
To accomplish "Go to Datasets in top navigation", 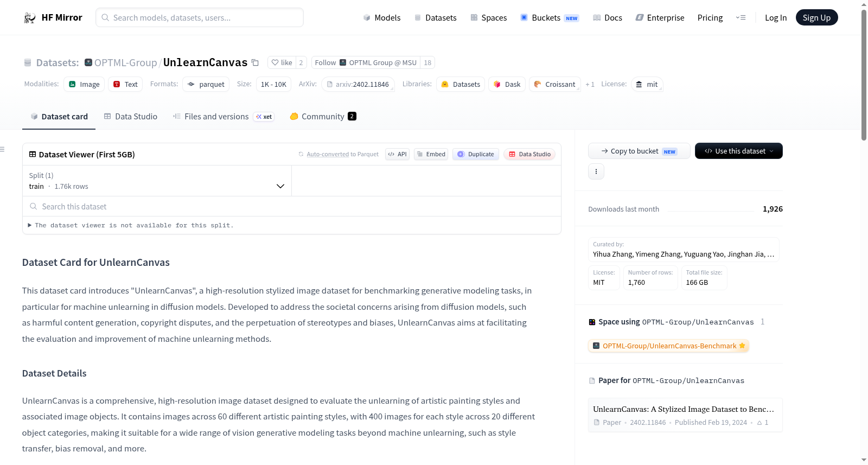I will click(435, 17).
